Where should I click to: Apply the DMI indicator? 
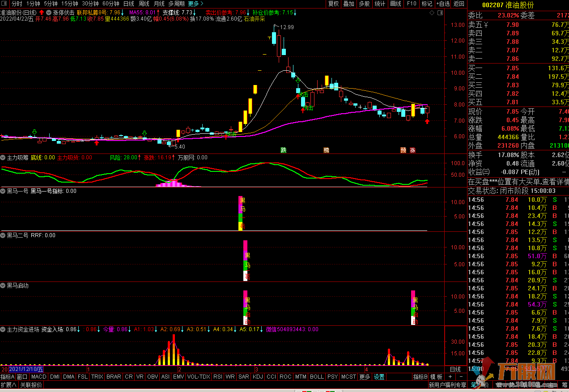(x=55, y=377)
